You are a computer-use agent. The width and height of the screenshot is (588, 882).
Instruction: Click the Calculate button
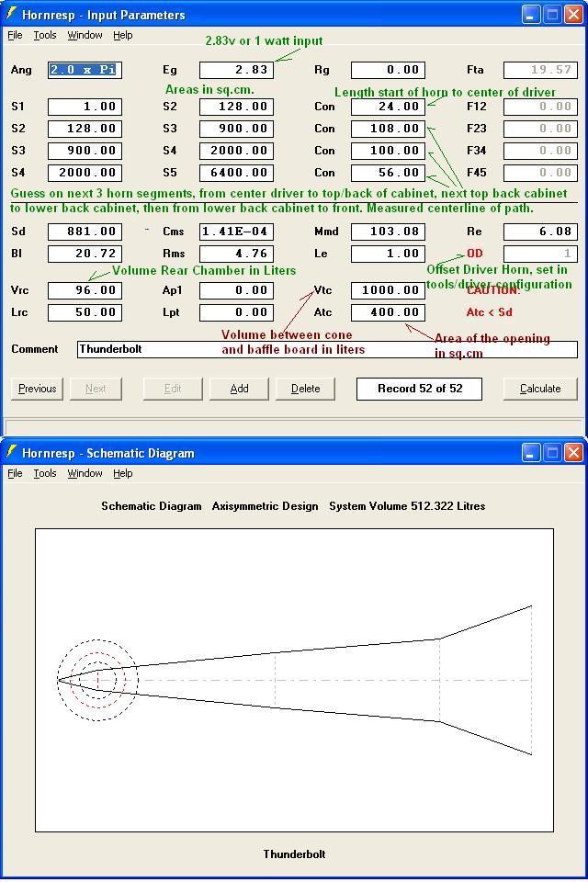[540, 389]
